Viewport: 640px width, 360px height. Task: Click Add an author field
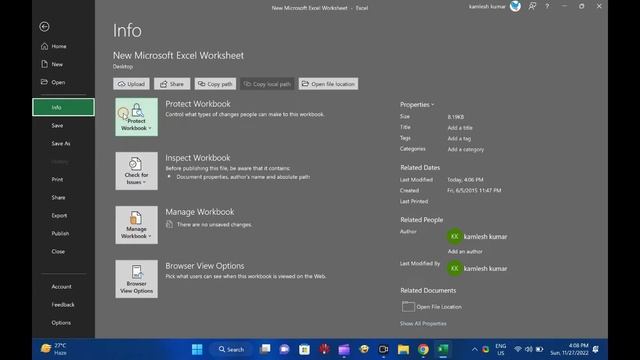[x=465, y=251]
